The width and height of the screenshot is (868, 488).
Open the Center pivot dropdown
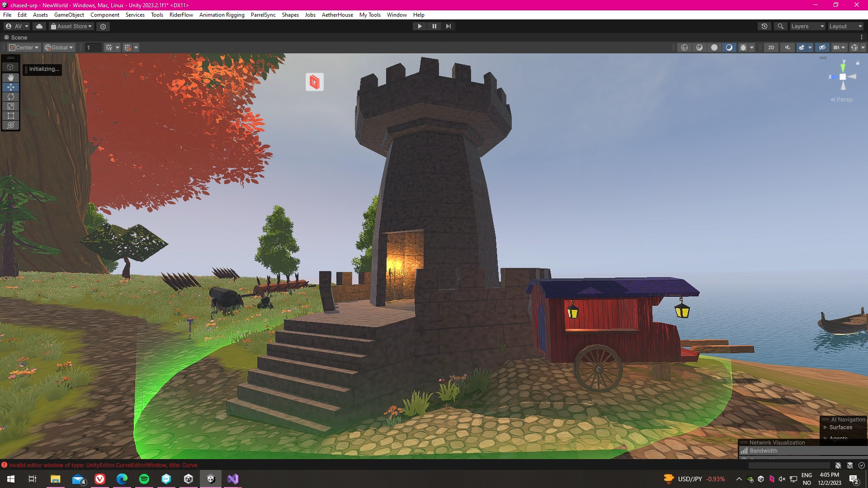pyautogui.click(x=24, y=47)
